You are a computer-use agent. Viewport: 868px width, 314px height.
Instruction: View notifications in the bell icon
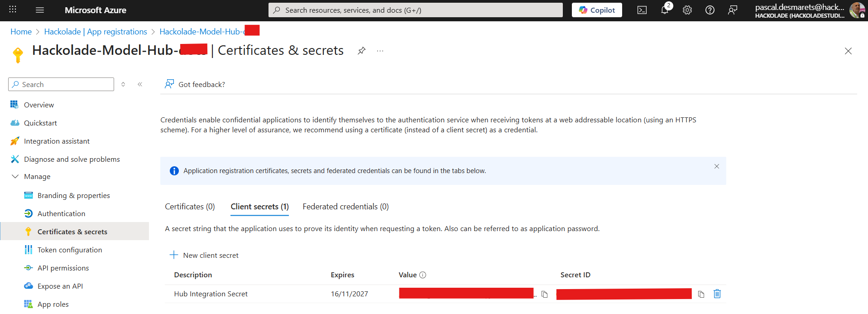coord(664,10)
